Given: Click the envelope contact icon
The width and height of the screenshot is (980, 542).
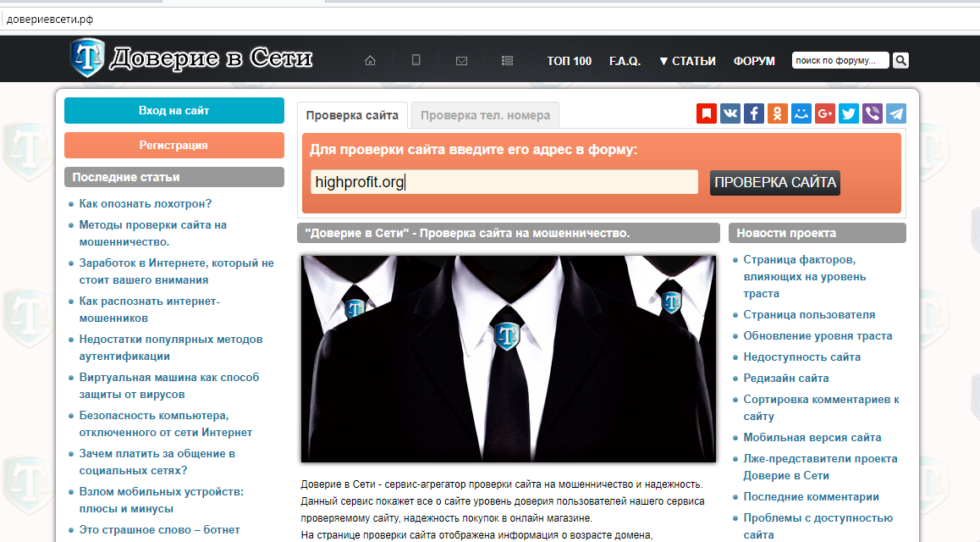Looking at the screenshot, I should pyautogui.click(x=461, y=60).
